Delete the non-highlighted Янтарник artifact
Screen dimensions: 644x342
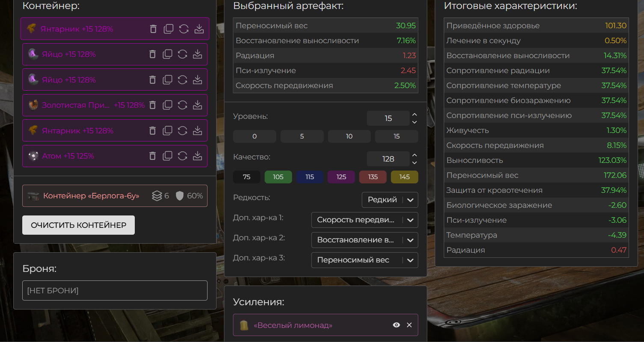[152, 131]
